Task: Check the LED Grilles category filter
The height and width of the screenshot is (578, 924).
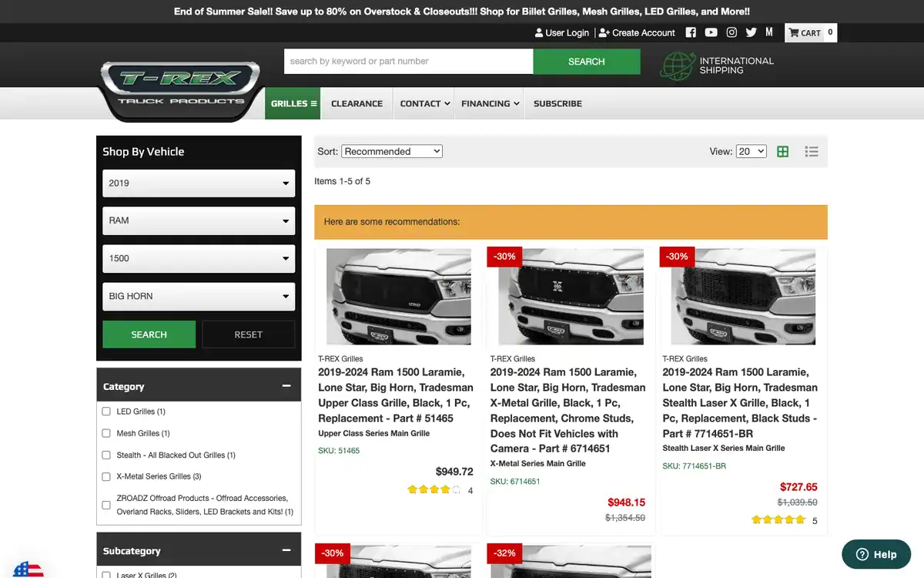Action: tap(106, 412)
